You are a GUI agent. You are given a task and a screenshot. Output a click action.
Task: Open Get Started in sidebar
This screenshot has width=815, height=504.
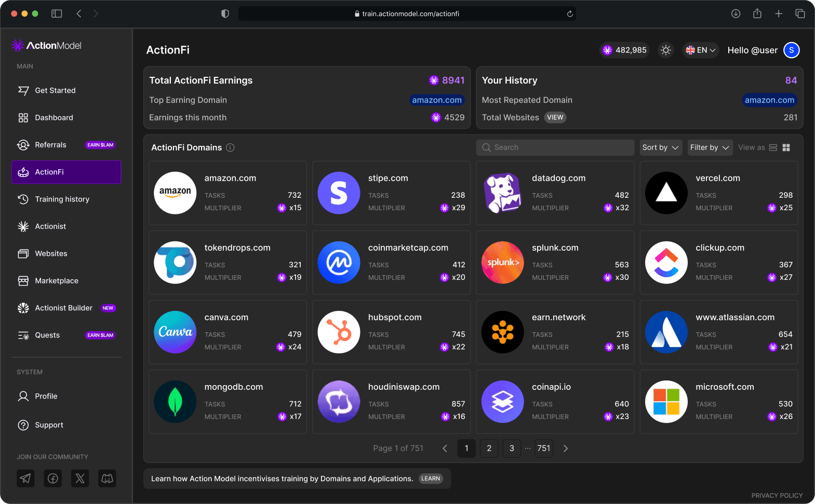[x=66, y=90]
